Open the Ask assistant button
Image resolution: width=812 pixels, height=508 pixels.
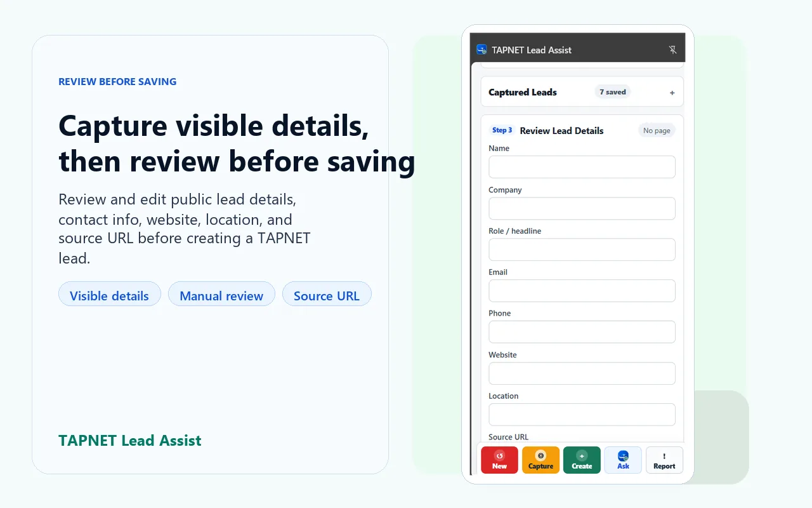[623, 460]
